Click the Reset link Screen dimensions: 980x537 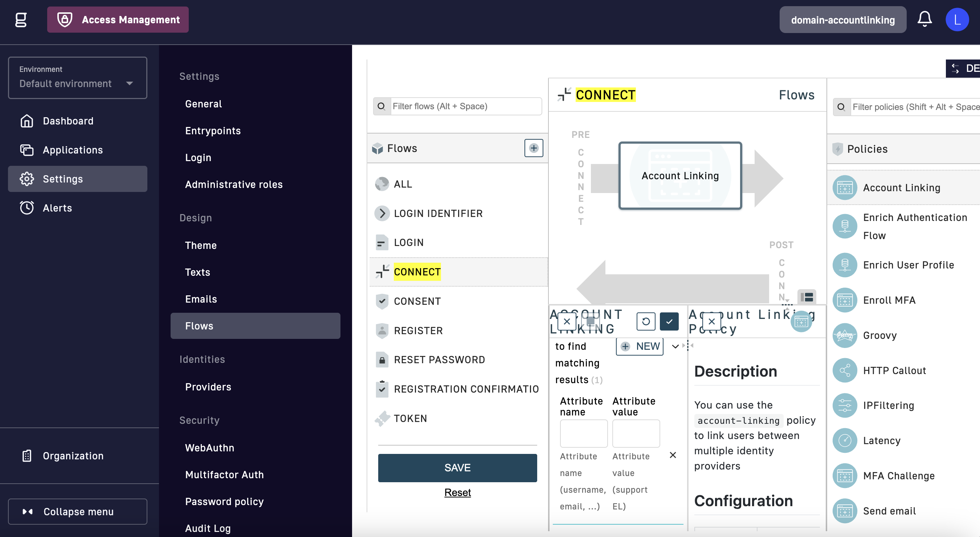pyautogui.click(x=457, y=492)
